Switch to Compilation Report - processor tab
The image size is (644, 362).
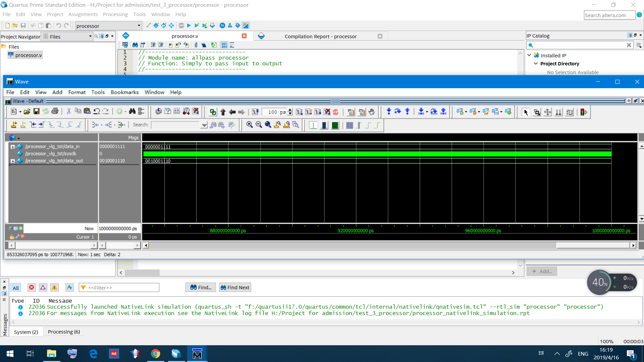(320, 36)
